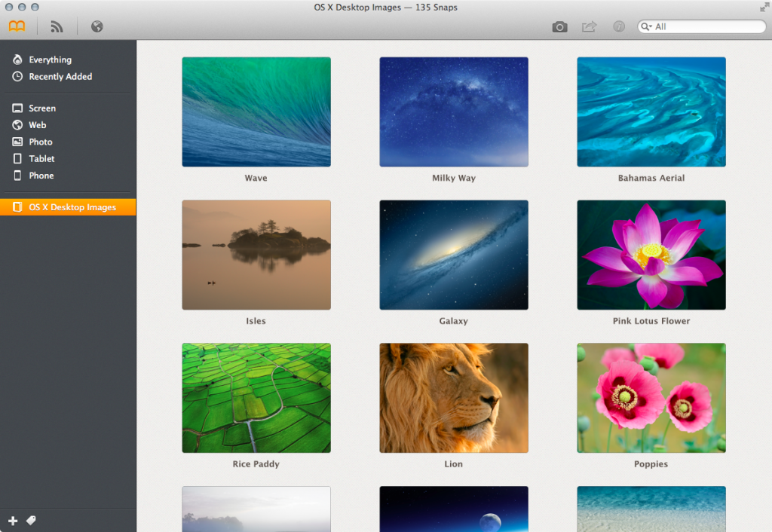The image size is (772, 532).
Task: Select the Screen category
Action: click(x=42, y=109)
